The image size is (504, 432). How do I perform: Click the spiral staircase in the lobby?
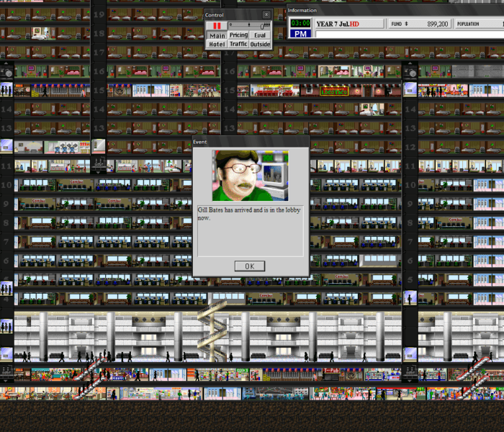coord(211,333)
